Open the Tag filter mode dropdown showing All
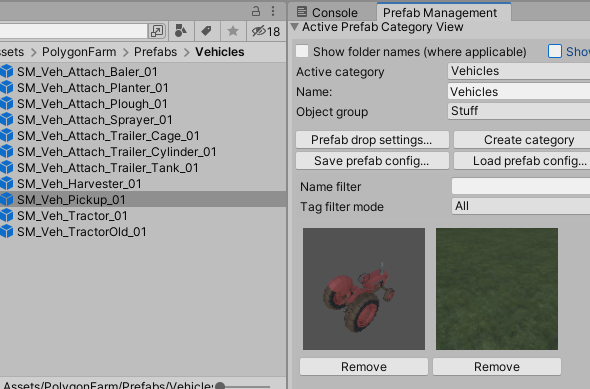 520,206
